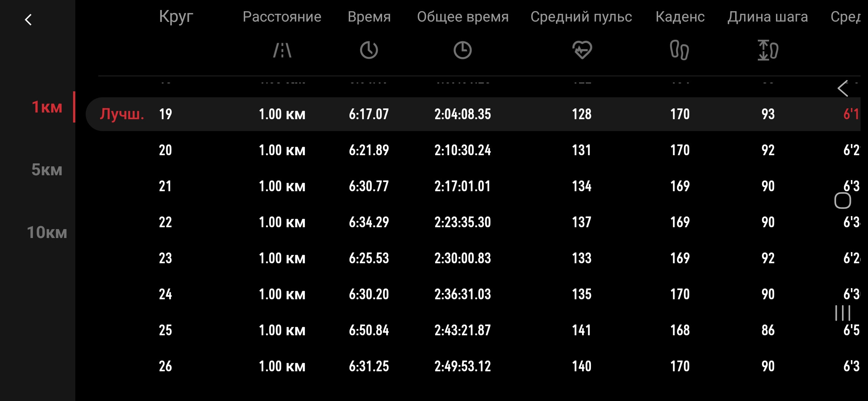The width and height of the screenshot is (868, 401).
Task: Click the distance road icon
Action: point(282,50)
